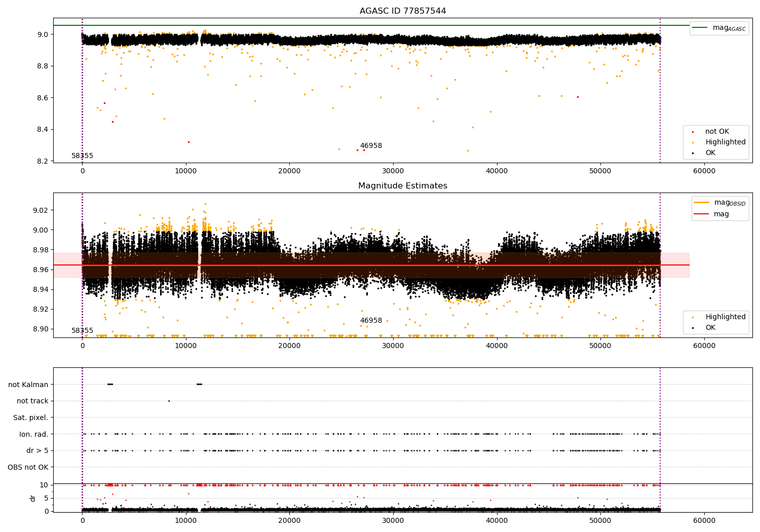The width and height of the screenshot is (760, 532).
Task: Click the 60000 x-tick under the bottom plot
Action: (704, 521)
